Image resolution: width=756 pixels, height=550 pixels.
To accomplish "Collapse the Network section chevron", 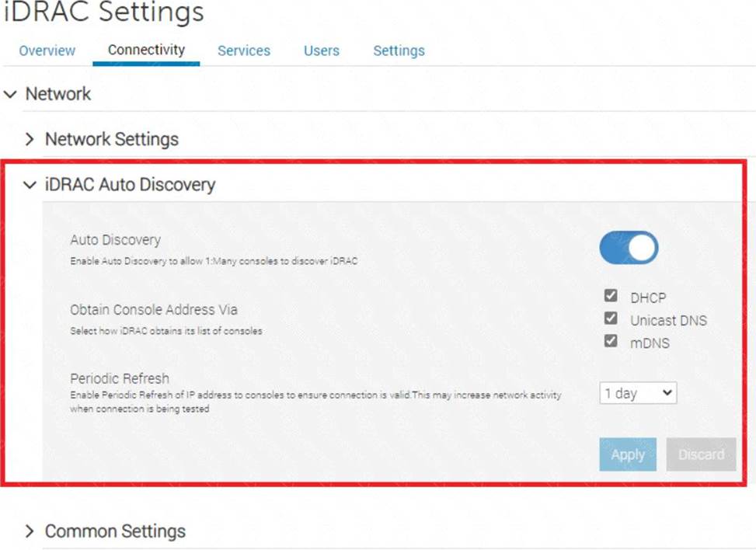I will click(x=10, y=94).
